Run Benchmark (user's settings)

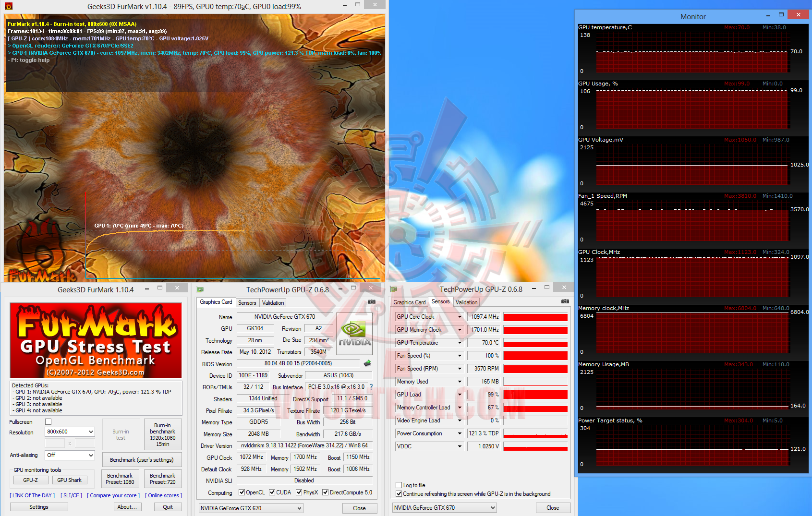tap(142, 460)
